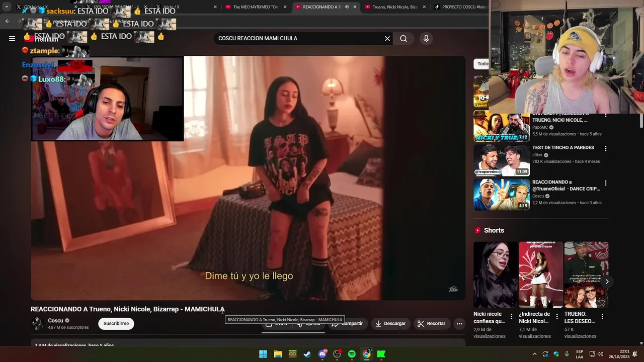Select the Todos filter chip

click(x=482, y=64)
